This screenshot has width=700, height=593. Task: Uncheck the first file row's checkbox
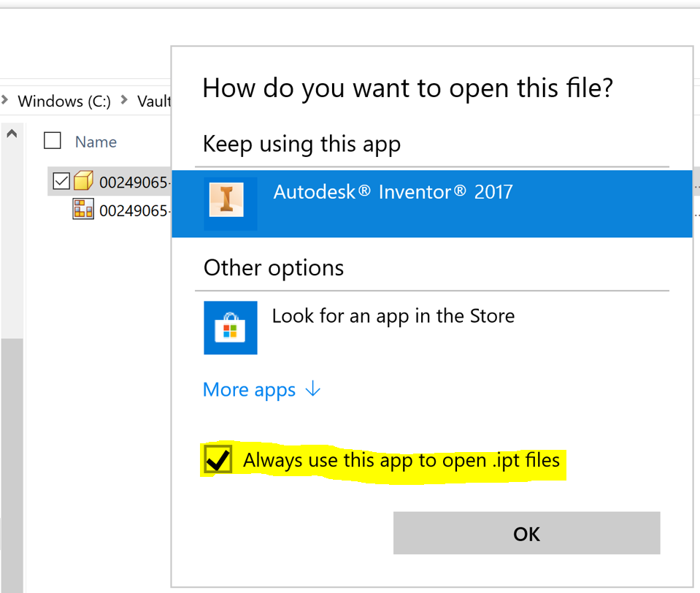click(x=61, y=180)
